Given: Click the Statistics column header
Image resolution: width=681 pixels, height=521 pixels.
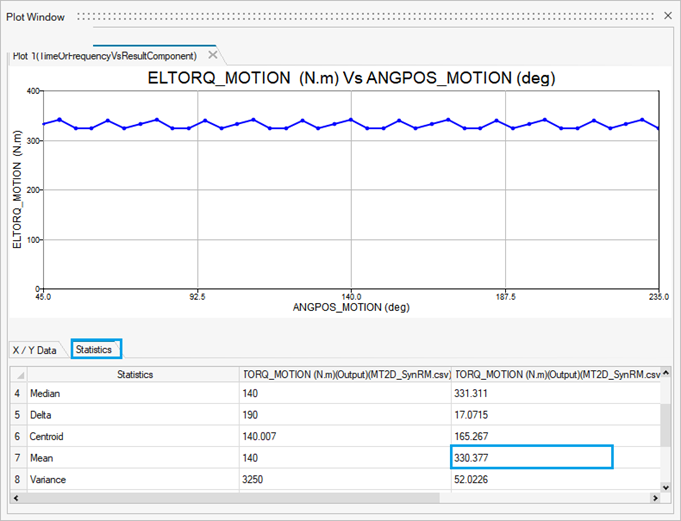Looking at the screenshot, I should [x=133, y=374].
